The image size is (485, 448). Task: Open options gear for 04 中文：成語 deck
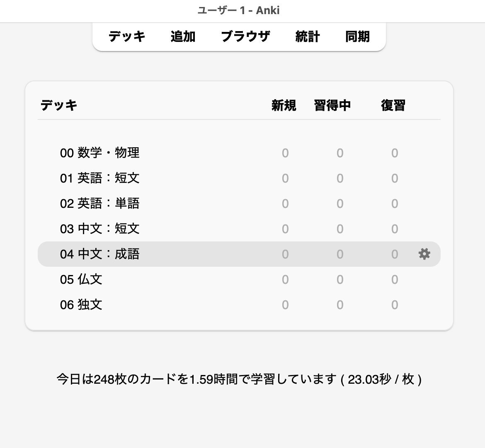424,254
